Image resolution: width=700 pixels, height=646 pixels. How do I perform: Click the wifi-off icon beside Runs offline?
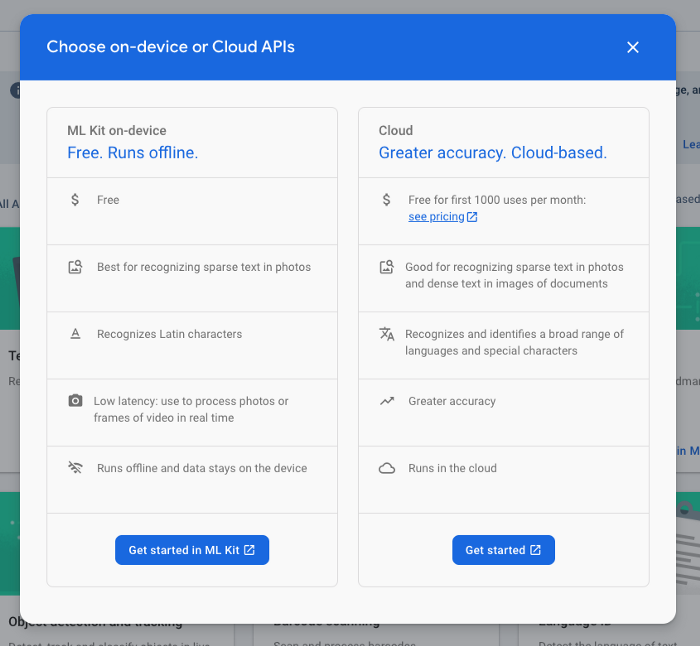point(75,467)
